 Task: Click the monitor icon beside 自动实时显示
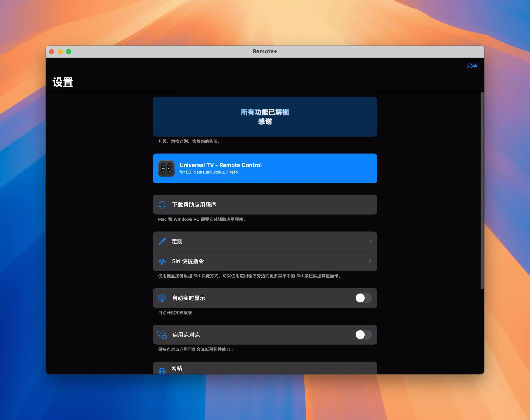pos(162,298)
